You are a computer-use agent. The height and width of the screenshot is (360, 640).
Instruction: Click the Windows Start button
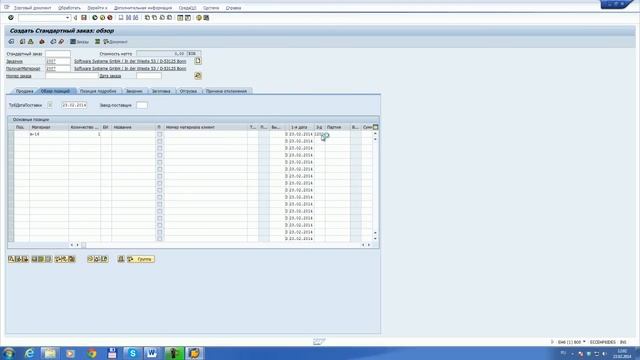[9, 353]
